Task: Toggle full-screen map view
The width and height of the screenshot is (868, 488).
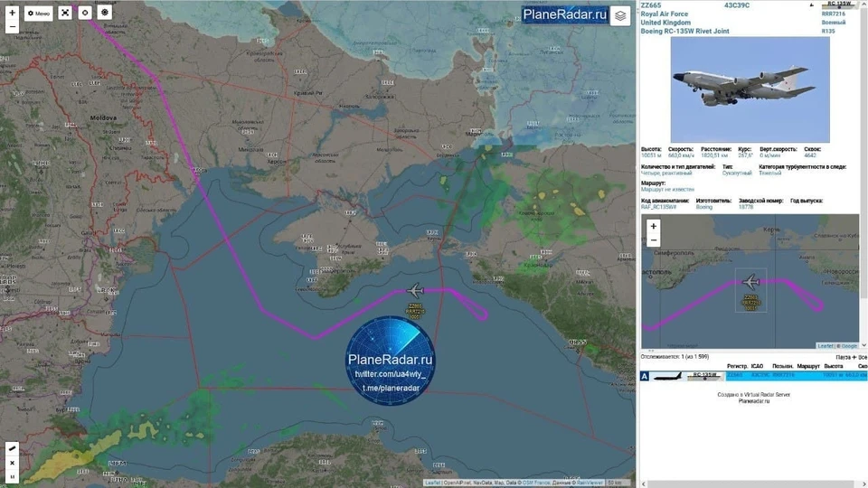Action: [65, 13]
